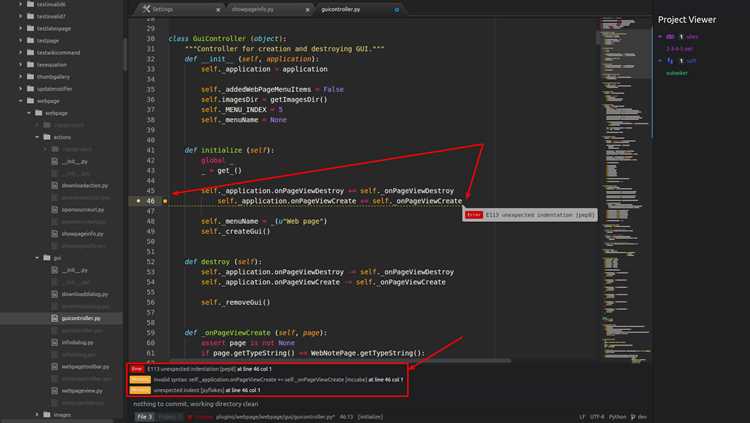This screenshot has height=423, width=750.
Task: Click the webpageview.py file icon
Action: (55, 391)
